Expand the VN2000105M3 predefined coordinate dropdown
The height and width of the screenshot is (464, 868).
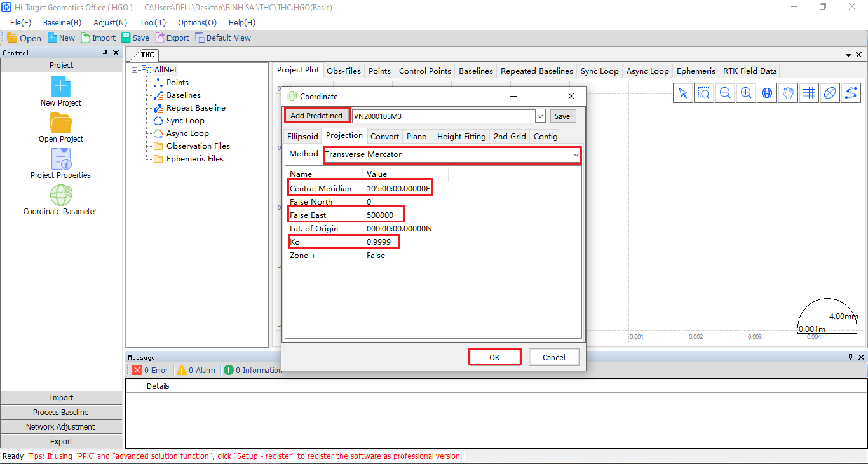[540, 116]
